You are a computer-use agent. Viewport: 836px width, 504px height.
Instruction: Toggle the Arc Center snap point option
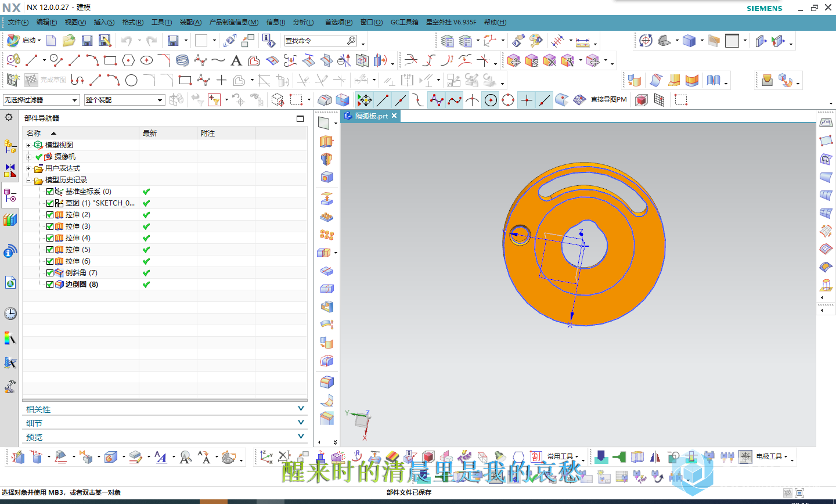[491, 100]
